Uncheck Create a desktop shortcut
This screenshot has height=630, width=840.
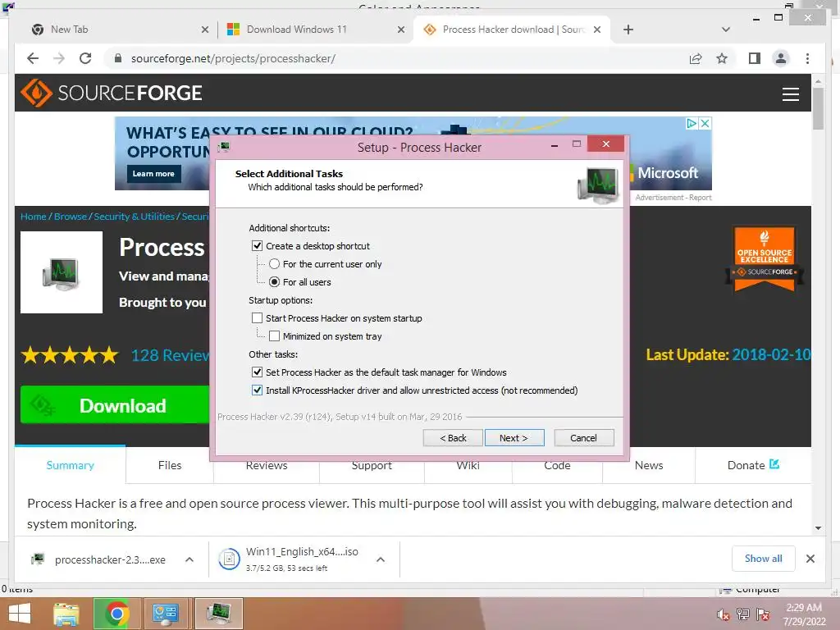pos(257,246)
